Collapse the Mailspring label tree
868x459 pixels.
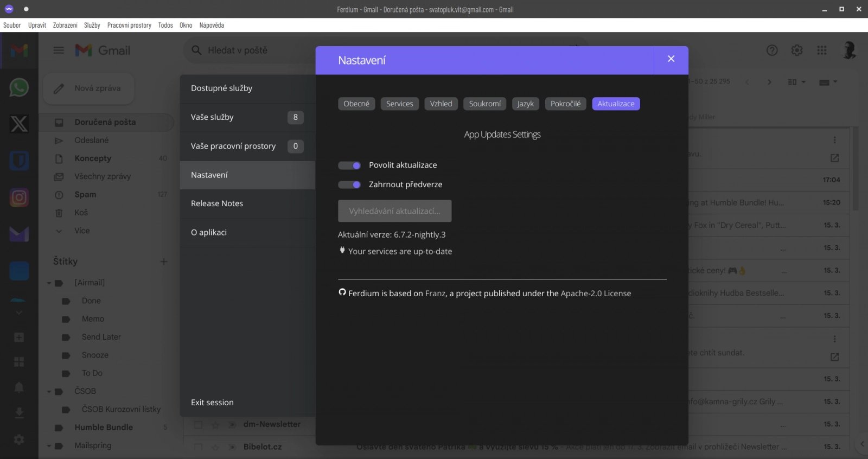tap(49, 446)
